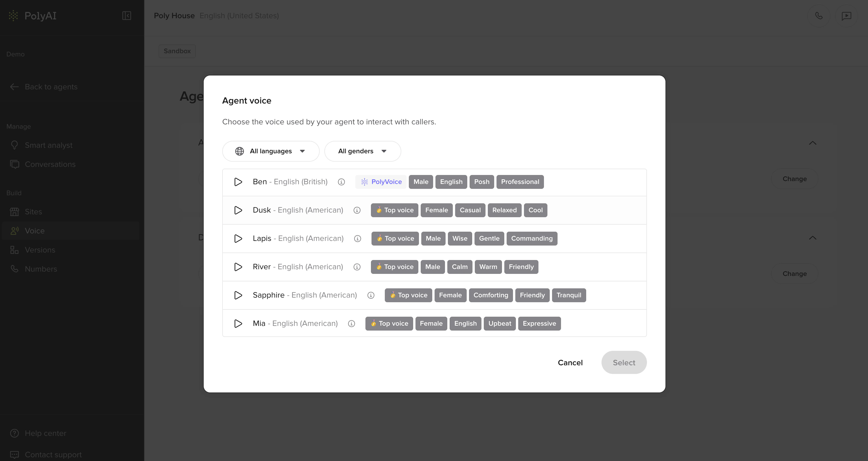
Task: Play the Sapphire voice sample
Action: pos(238,295)
